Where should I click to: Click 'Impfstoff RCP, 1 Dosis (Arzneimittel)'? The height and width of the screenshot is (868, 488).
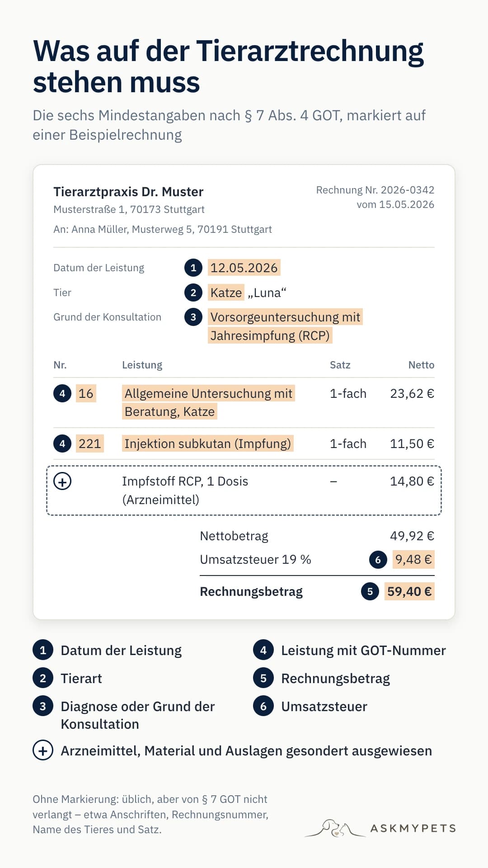point(185,490)
